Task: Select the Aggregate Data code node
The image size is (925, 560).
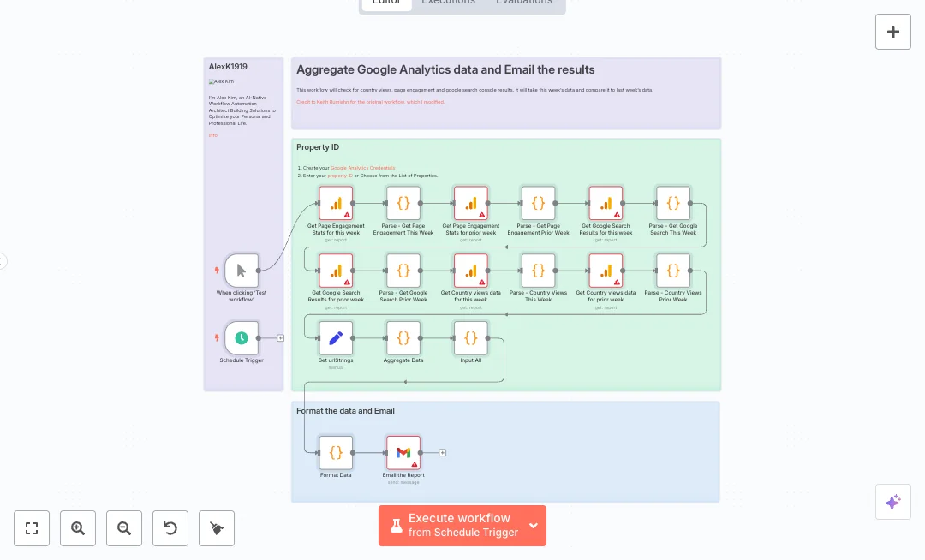Action: [x=403, y=338]
